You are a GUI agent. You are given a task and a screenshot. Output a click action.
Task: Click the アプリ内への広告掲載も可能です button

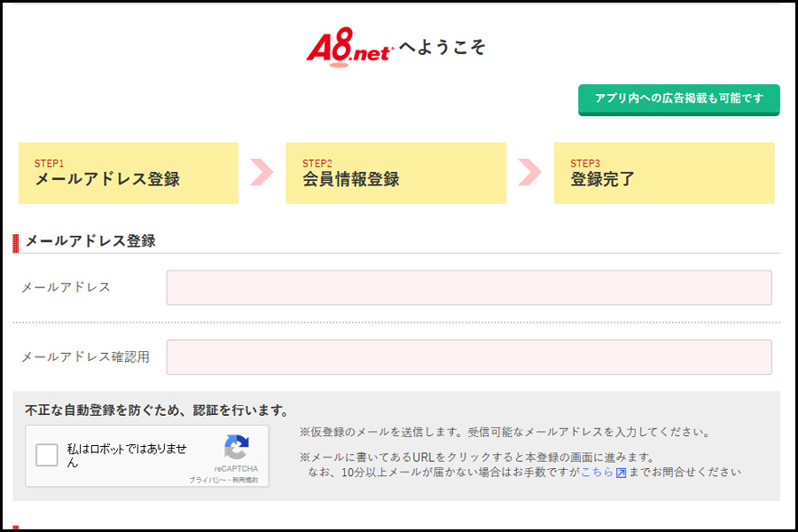tap(678, 99)
